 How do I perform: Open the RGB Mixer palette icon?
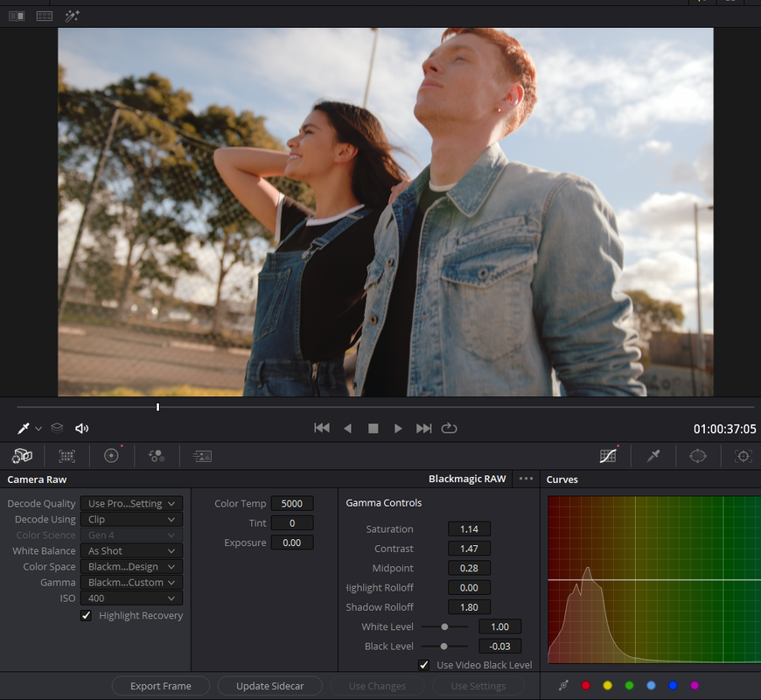pos(157,456)
